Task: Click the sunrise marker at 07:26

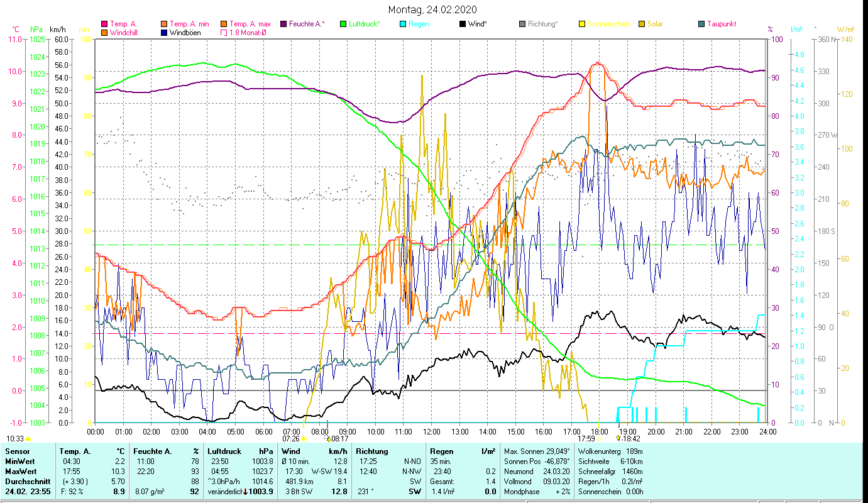Action: coord(304,439)
